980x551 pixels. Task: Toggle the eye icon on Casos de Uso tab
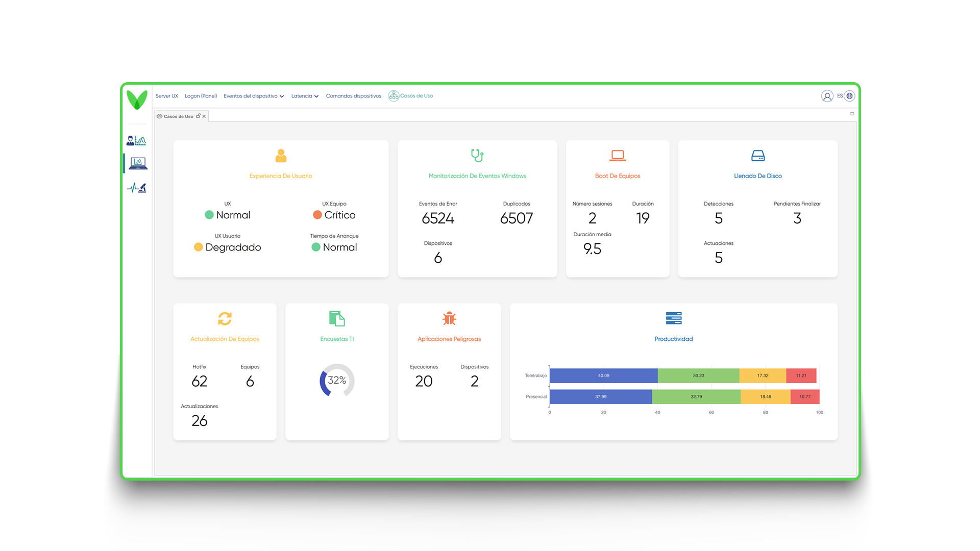(x=159, y=116)
